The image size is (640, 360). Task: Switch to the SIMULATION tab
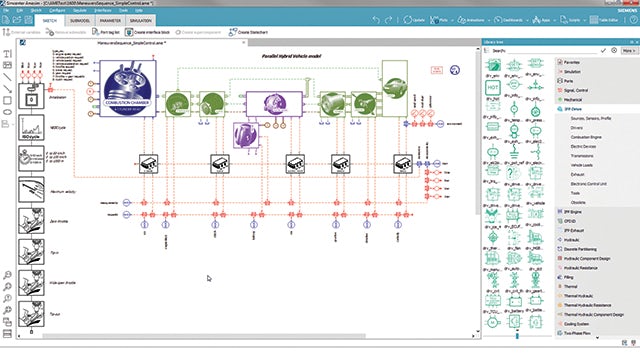140,20
